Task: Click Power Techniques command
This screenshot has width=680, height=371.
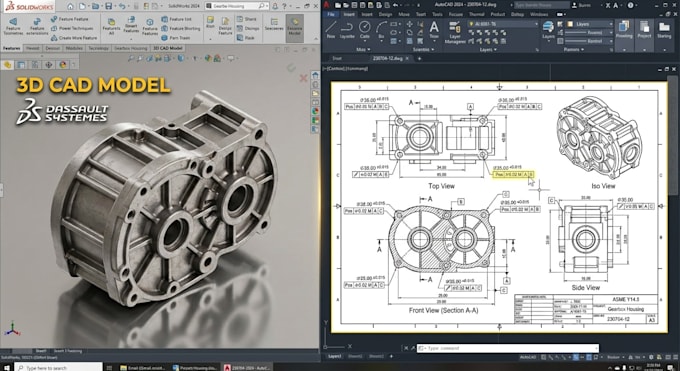Action: click(x=72, y=28)
